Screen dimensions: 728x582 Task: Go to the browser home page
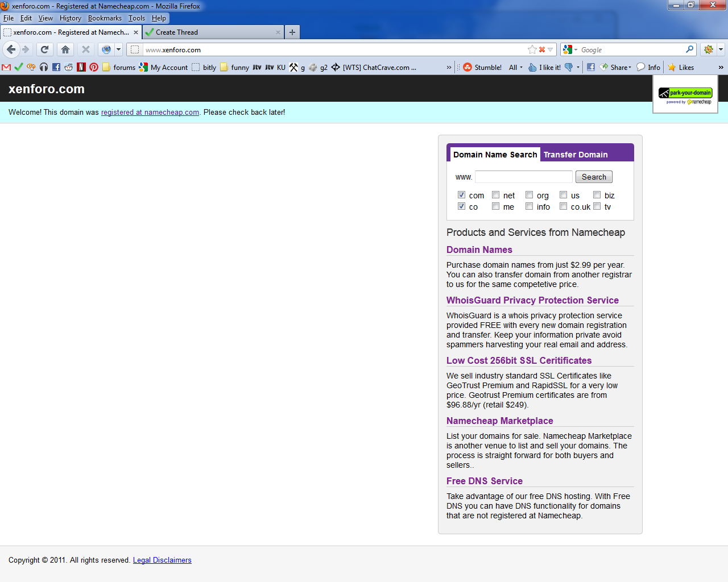(x=65, y=49)
